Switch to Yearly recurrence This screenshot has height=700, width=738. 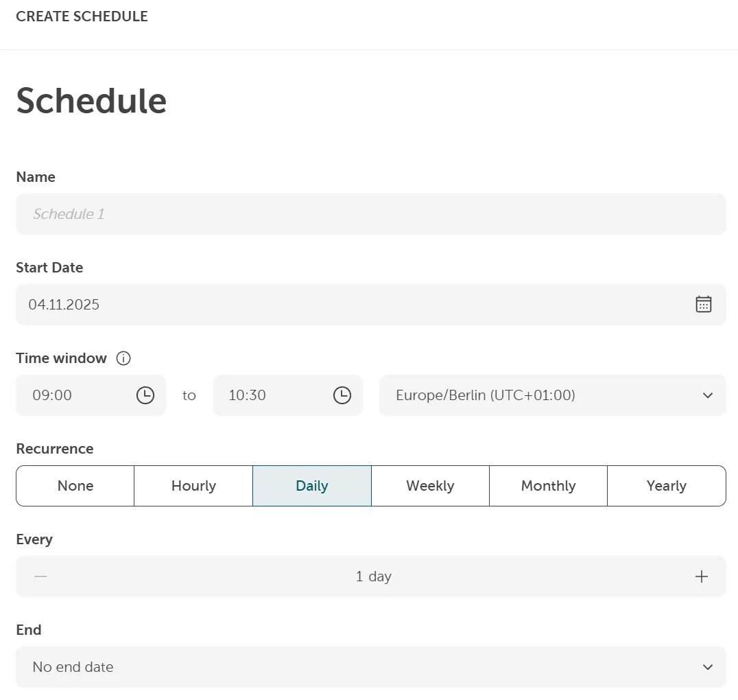[x=666, y=485]
